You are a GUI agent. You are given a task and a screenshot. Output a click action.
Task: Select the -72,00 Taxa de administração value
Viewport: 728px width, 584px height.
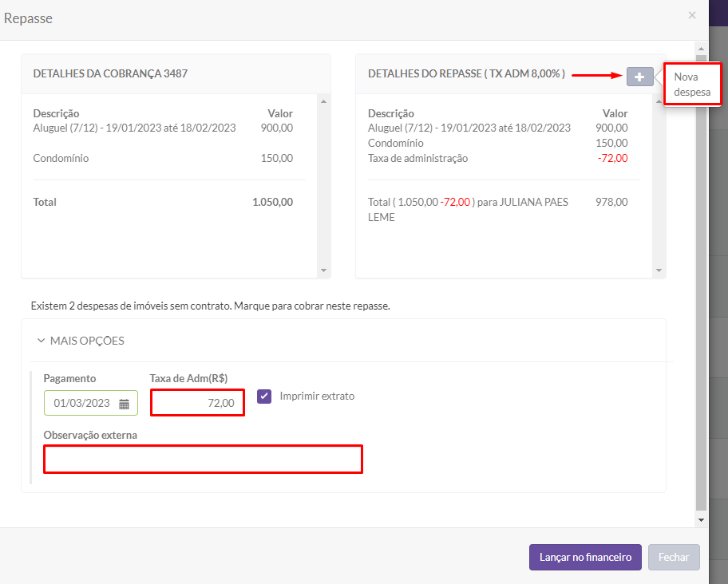612,158
